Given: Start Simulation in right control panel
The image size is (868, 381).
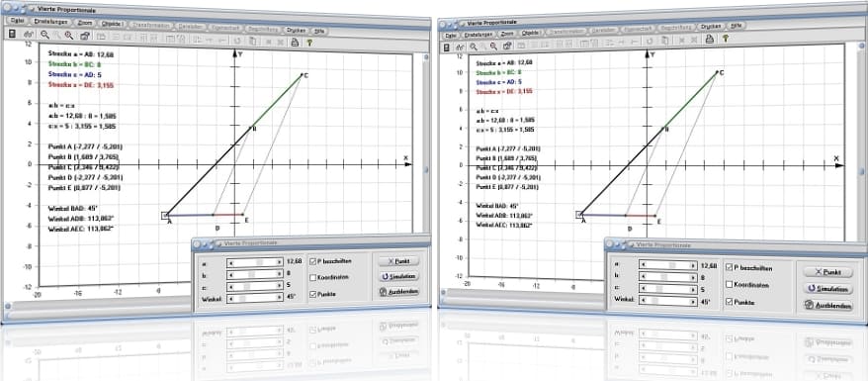Looking at the screenshot, I should point(827,289).
